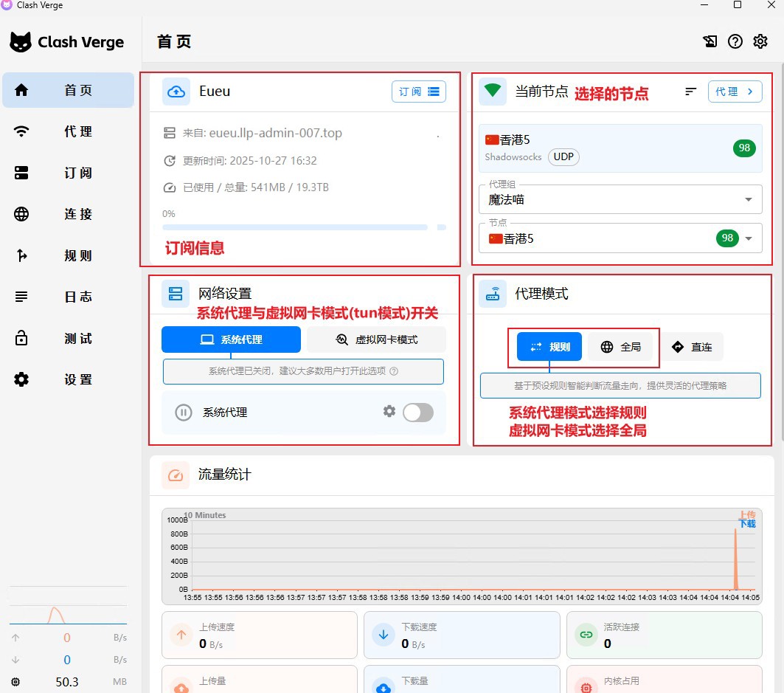Click the traffic usage progress bar
Screen dimensions: 784x693
295,227
